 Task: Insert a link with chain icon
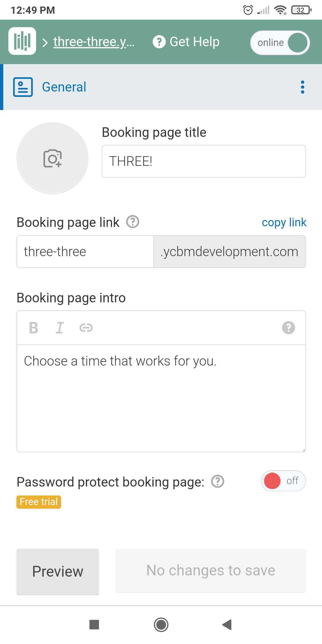pos(86,328)
